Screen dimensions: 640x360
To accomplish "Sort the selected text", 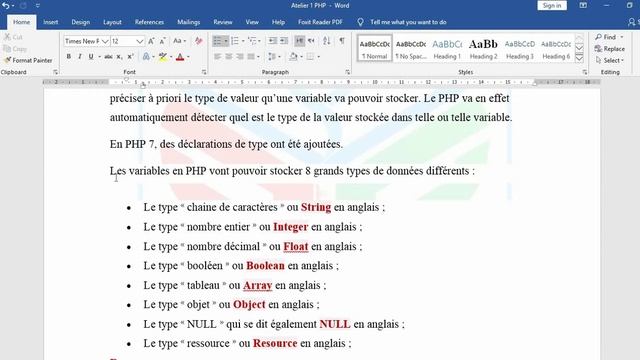I will (x=327, y=41).
